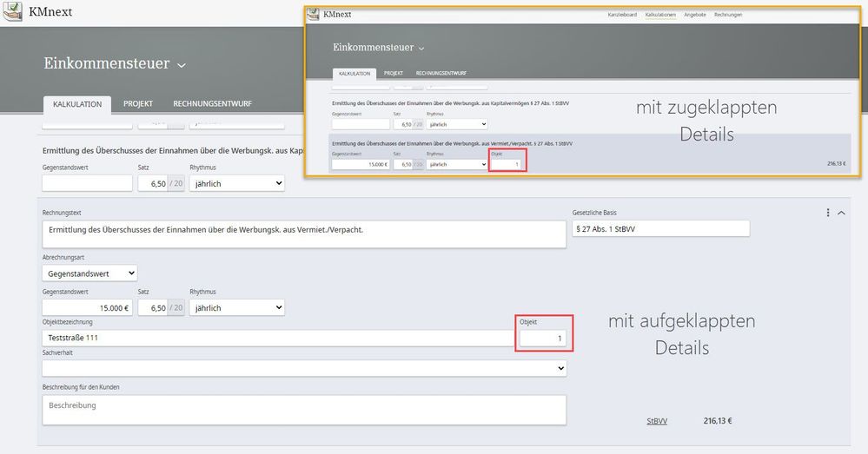Switch to the large PROJEKT tab
Image resolution: width=868 pixels, height=454 pixels.
pos(138,104)
